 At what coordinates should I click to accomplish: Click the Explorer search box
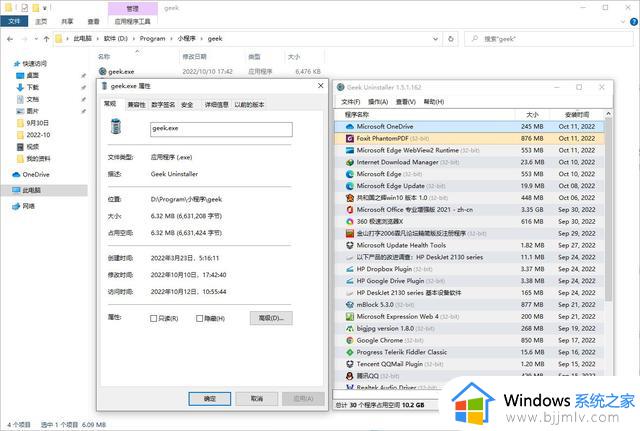[549, 39]
